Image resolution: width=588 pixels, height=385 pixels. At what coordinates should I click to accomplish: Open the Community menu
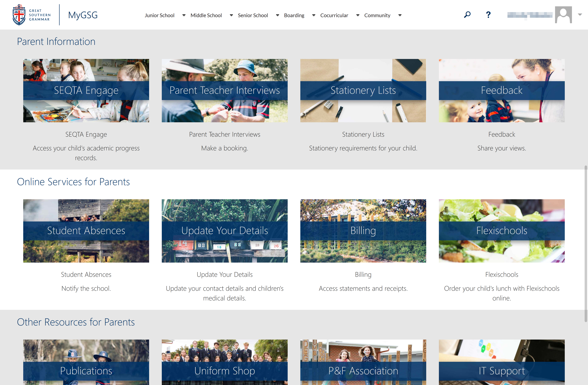(x=377, y=15)
